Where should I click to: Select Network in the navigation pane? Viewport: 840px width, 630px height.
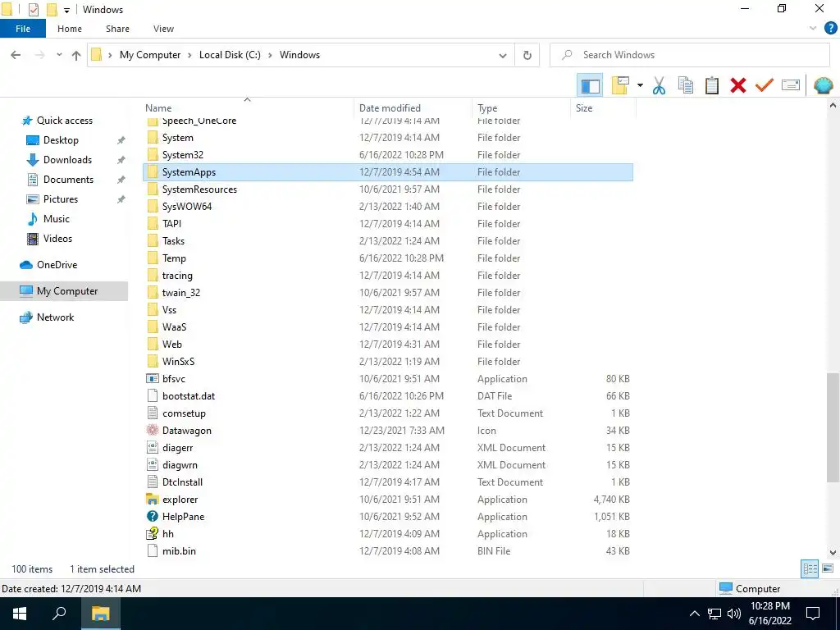(x=55, y=317)
